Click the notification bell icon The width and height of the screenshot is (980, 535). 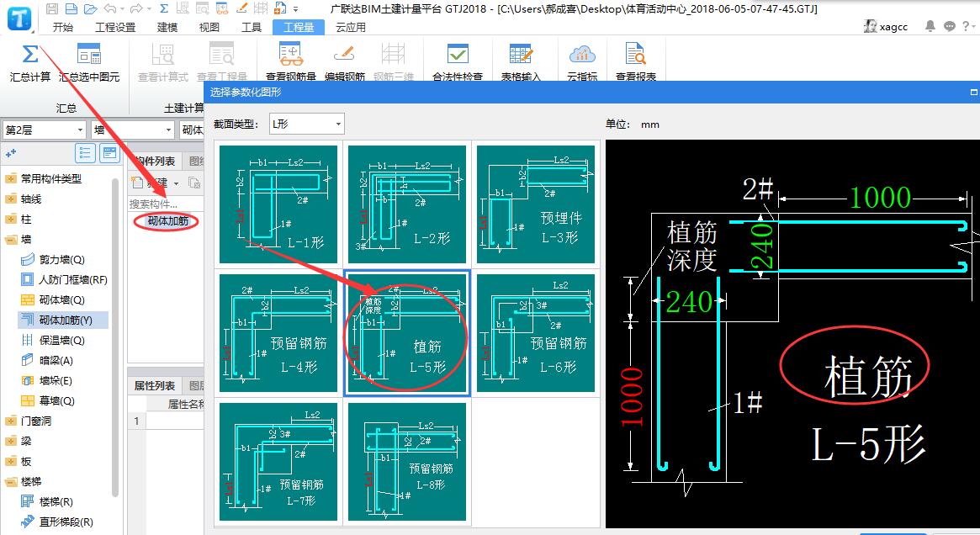pos(930,26)
